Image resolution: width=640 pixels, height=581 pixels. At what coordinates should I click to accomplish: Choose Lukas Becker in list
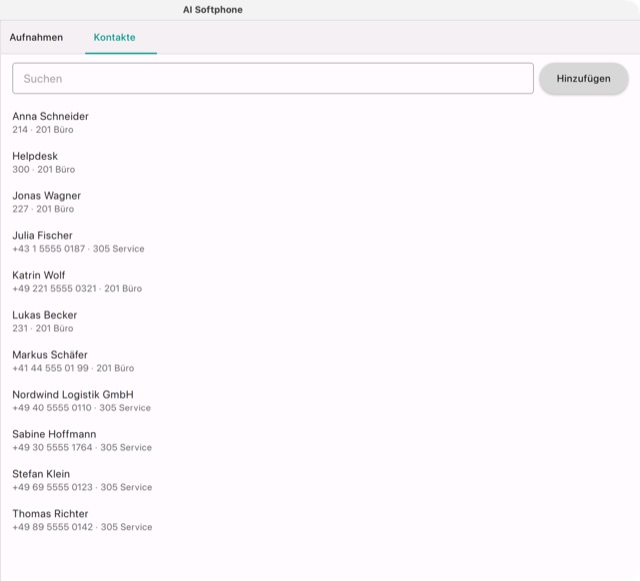pyautogui.click(x=320, y=321)
